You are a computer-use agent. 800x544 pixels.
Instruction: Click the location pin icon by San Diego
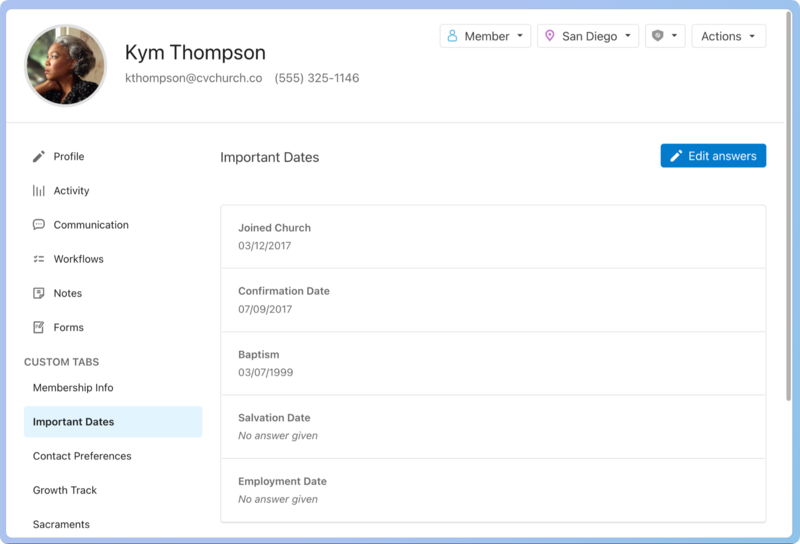[x=549, y=36]
